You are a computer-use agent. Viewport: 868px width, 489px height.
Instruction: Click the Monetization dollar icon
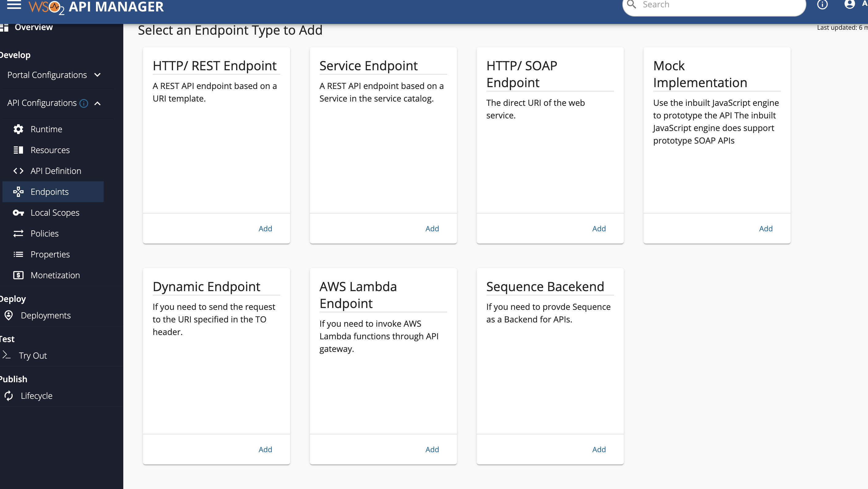tap(18, 275)
